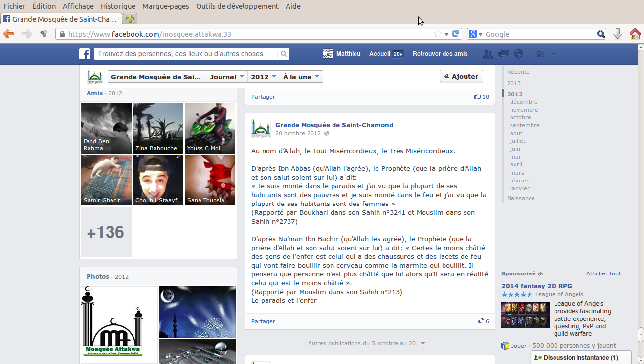Viewport: 644px width, 364px height.
Task: Select Grande Mosquée de Saint-Cha... browser tab
Action: point(61,19)
